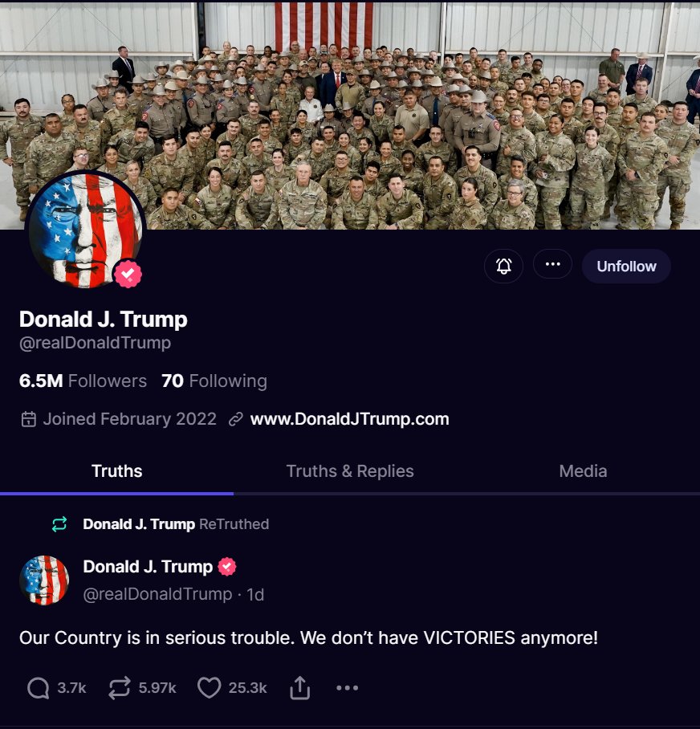Select the Truths tab
This screenshot has height=729, width=700.
tap(116, 471)
